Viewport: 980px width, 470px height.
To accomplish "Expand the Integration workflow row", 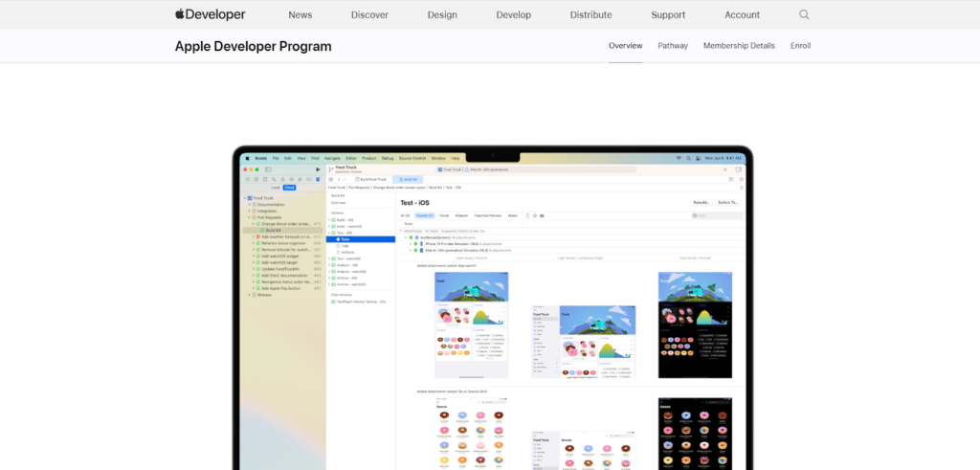I will point(250,212).
